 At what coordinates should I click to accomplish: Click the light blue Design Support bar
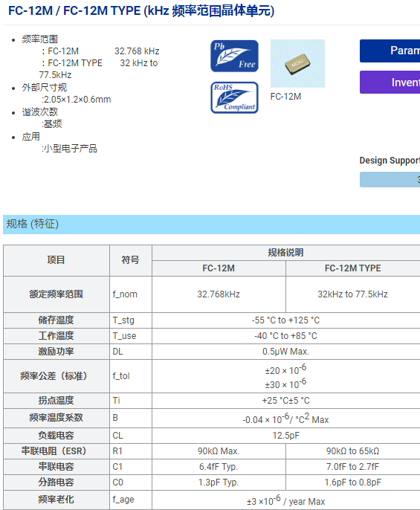pos(390,180)
